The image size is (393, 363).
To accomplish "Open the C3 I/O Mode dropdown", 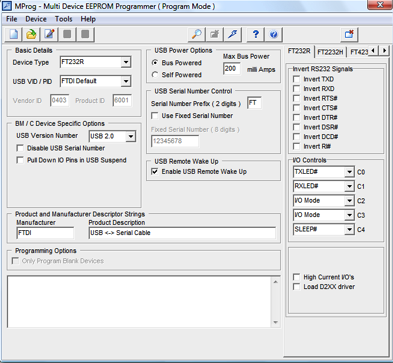I will (349, 215).
